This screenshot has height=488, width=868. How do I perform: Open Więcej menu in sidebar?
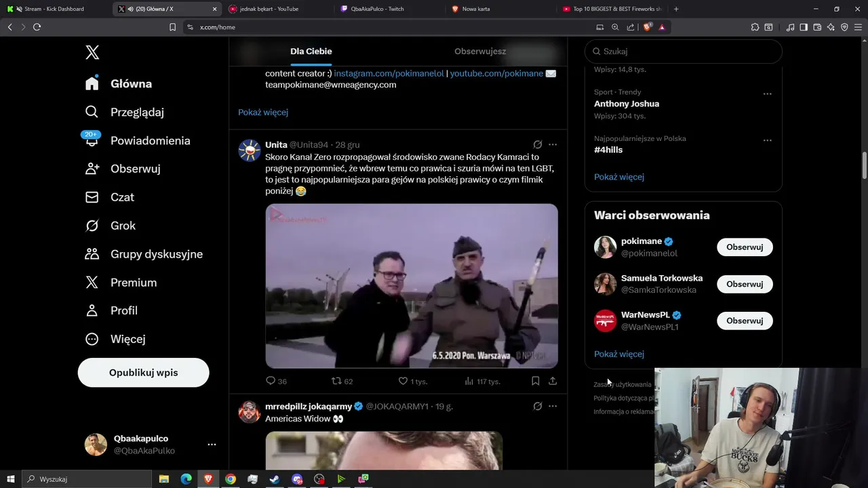tap(115, 339)
